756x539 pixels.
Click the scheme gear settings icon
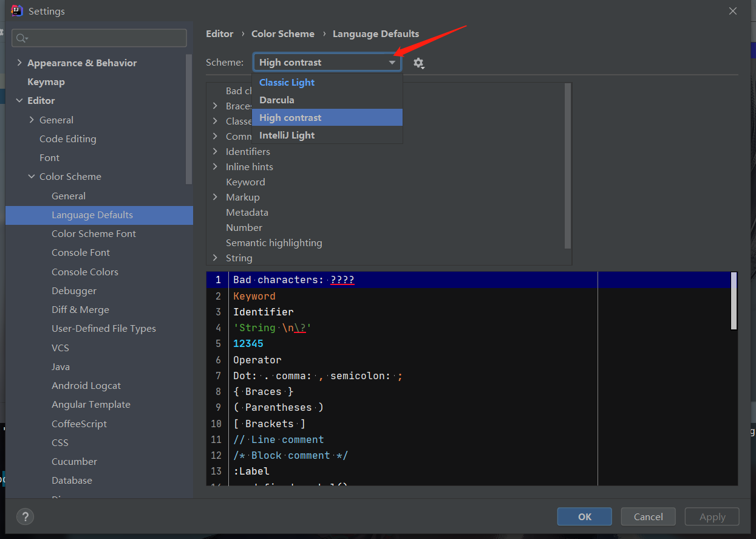pyautogui.click(x=418, y=63)
